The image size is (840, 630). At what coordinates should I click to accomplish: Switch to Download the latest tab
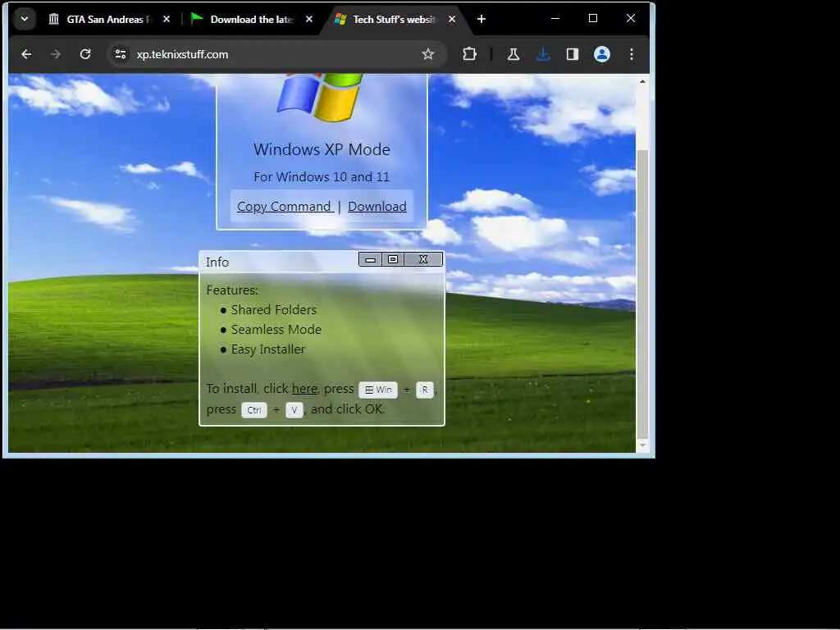[251, 20]
